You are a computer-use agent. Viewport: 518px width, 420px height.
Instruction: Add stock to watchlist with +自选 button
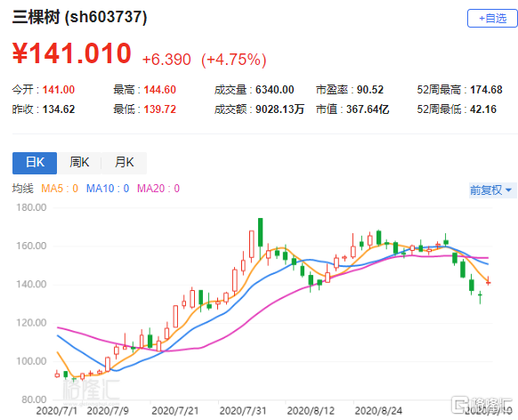click(492, 18)
